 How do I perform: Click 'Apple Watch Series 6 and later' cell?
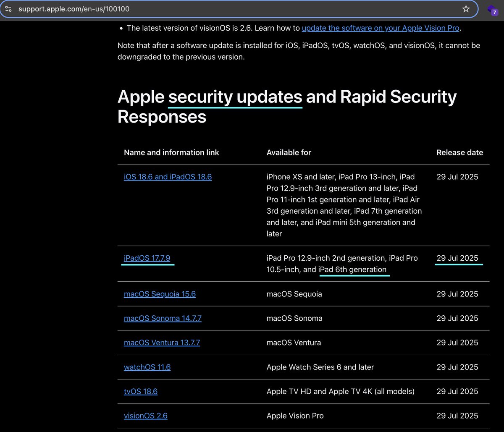[320, 367]
